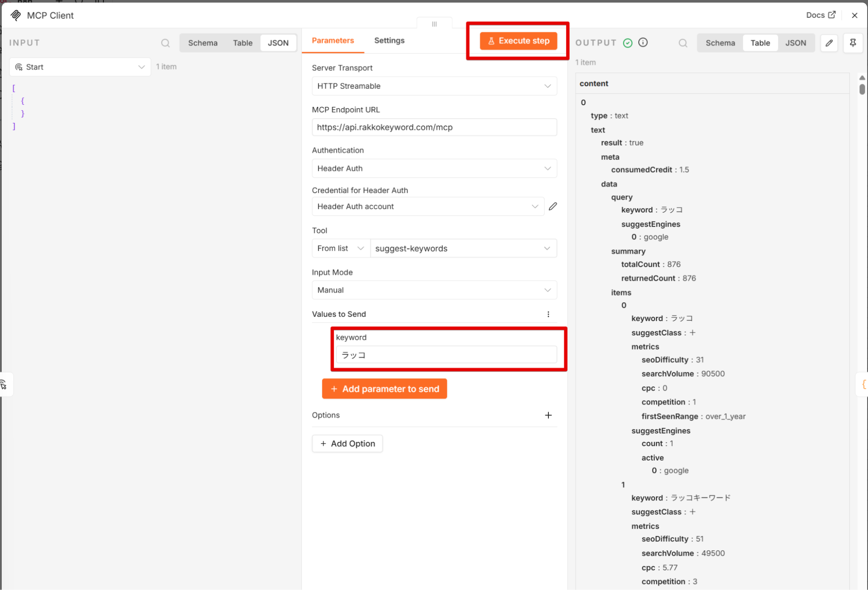Click the MCP Endpoint URL field
This screenshot has height=590, width=868.
(434, 127)
